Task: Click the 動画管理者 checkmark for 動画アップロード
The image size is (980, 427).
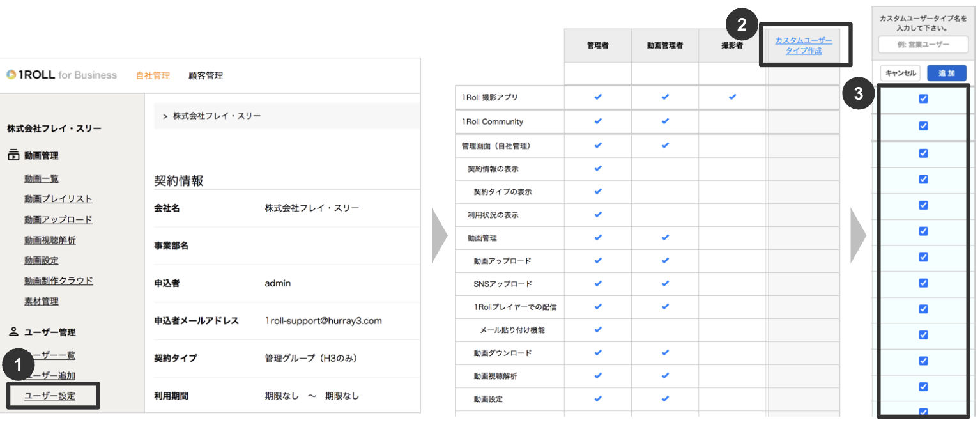Action: click(x=664, y=261)
